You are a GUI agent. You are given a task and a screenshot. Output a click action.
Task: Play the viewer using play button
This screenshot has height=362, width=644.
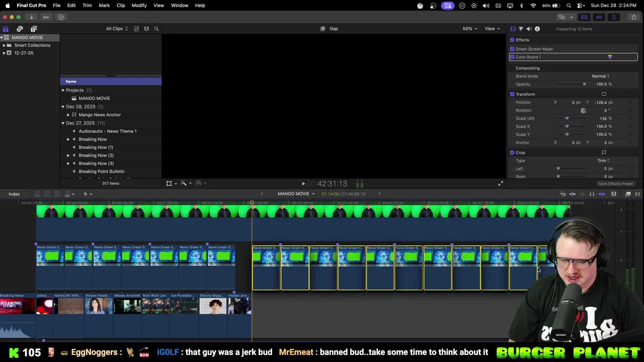point(303,184)
